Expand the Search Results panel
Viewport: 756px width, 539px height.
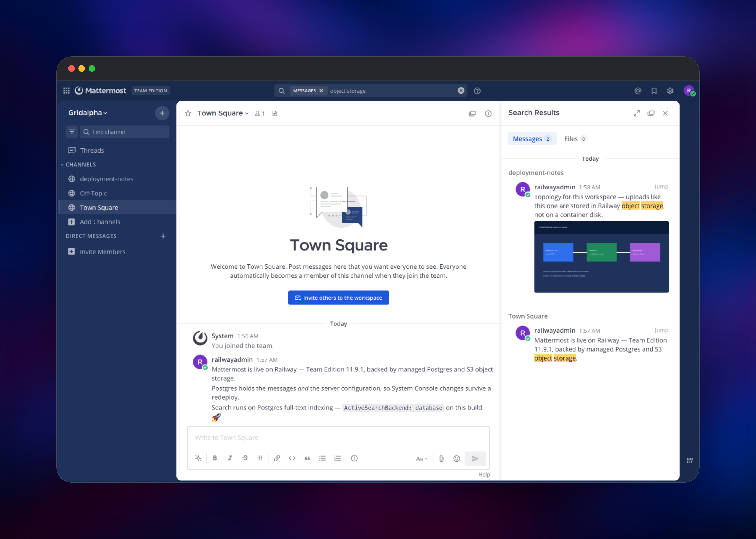point(636,113)
